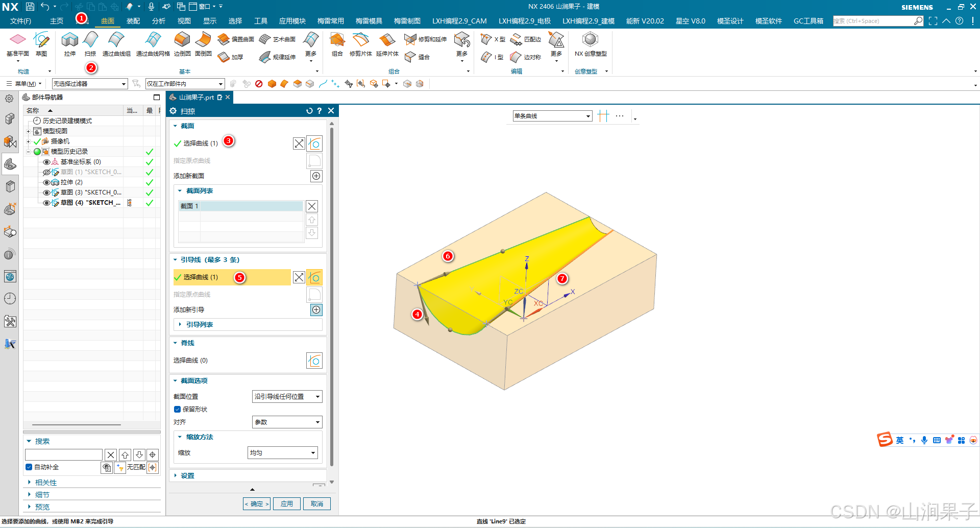Open the 通过曲线组 tool
The height and width of the screenshot is (528, 980).
click(116, 43)
